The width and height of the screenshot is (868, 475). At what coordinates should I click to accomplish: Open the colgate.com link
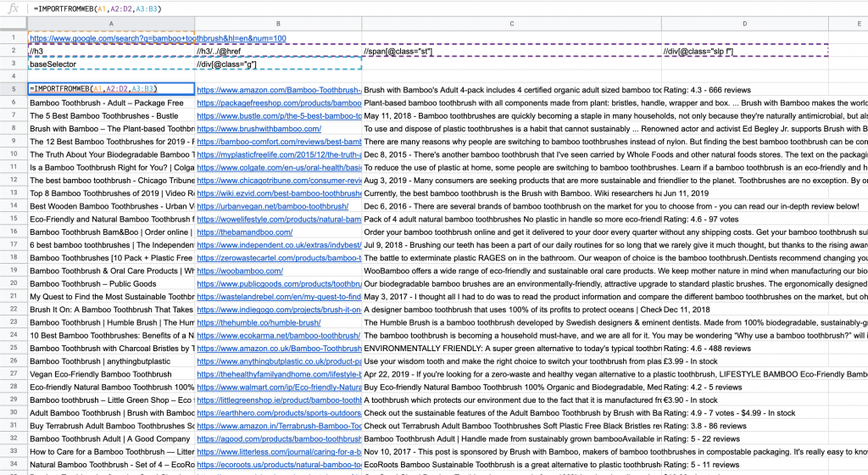click(x=279, y=168)
